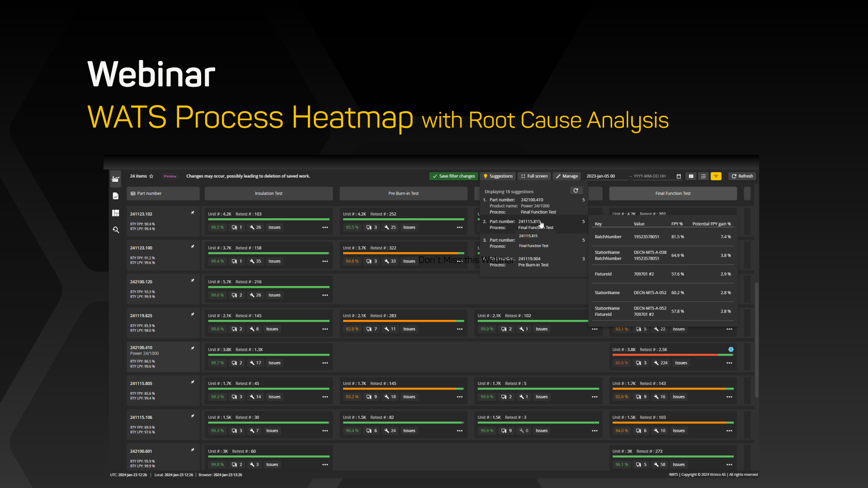This screenshot has height=488, width=868.
Task: Switch to list view using toolbar icon
Action: coord(703,176)
